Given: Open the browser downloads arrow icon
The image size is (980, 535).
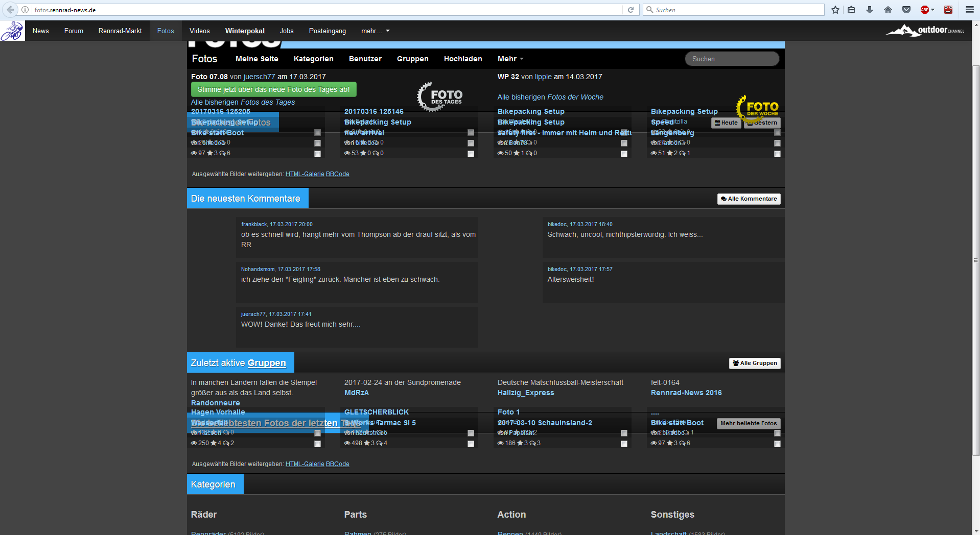Looking at the screenshot, I should pyautogui.click(x=870, y=10).
